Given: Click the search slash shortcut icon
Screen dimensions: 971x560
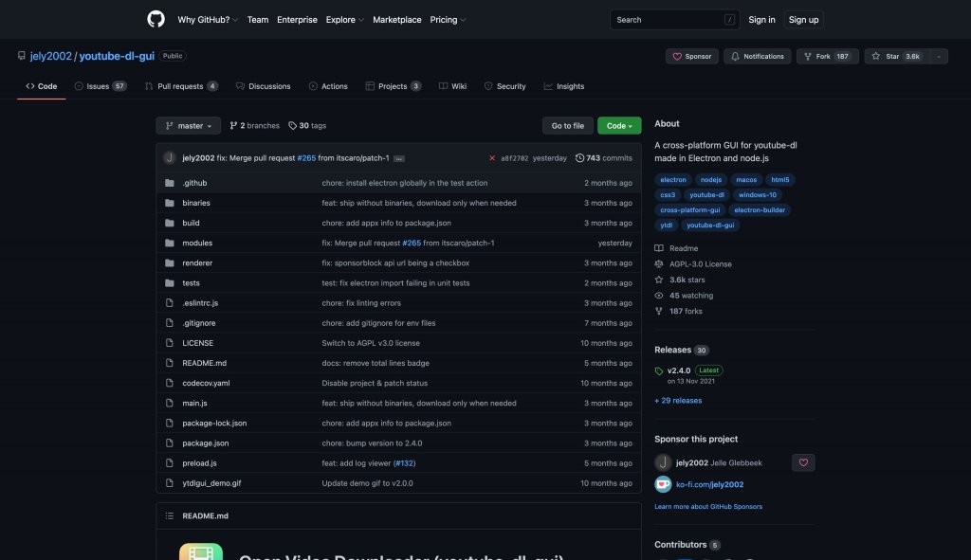Looking at the screenshot, I should 729,20.
